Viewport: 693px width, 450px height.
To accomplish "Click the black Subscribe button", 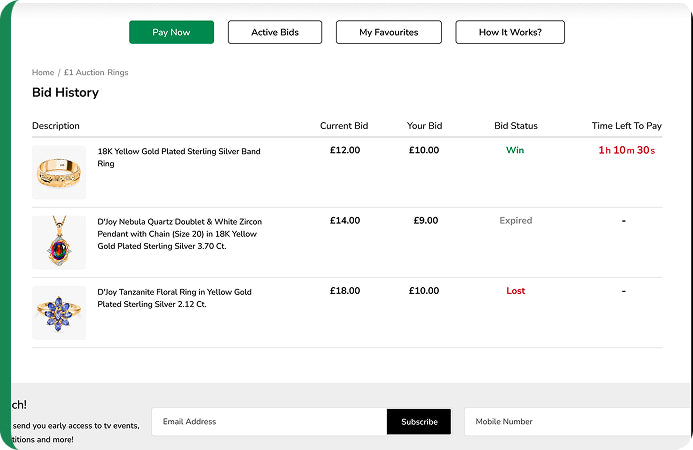I will click(x=419, y=422).
